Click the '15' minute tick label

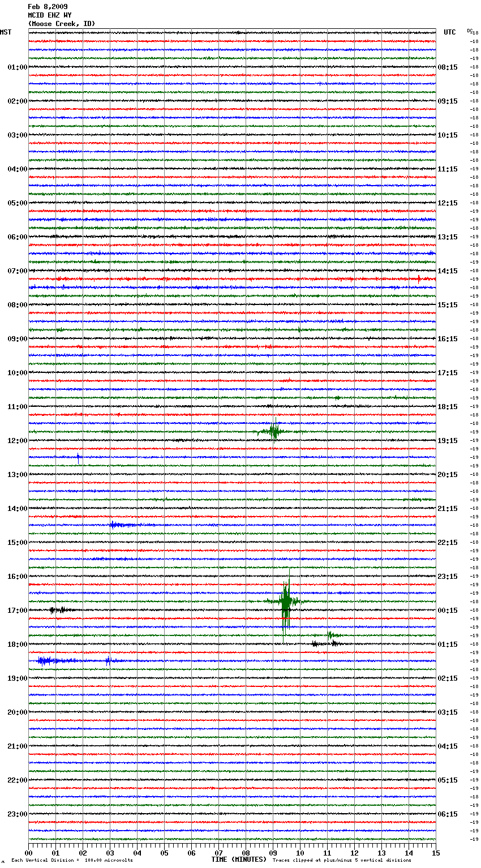(436, 853)
